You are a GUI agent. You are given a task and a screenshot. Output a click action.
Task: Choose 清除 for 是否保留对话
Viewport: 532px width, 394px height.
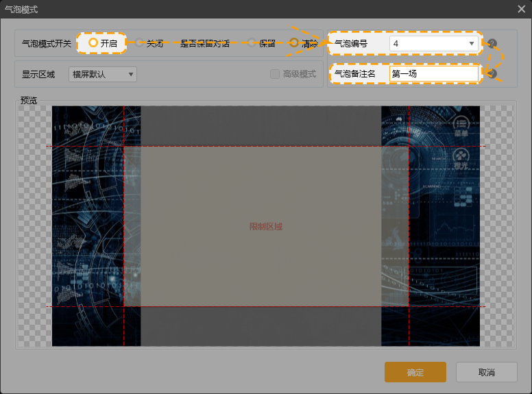(x=294, y=43)
